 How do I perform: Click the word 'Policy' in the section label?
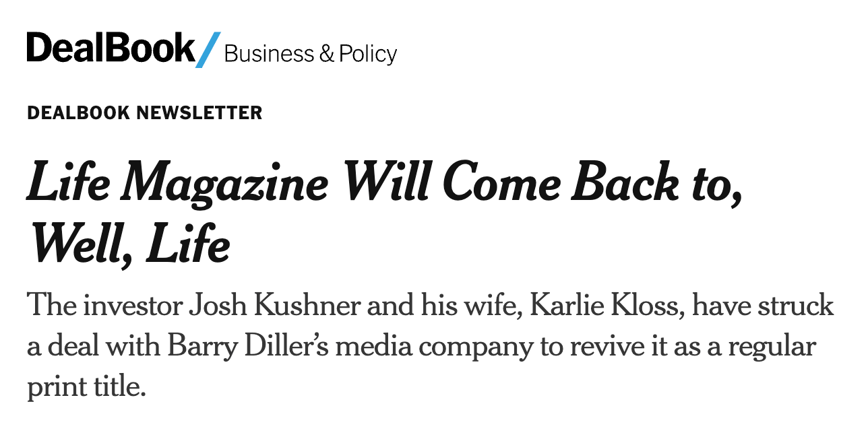[368, 53]
